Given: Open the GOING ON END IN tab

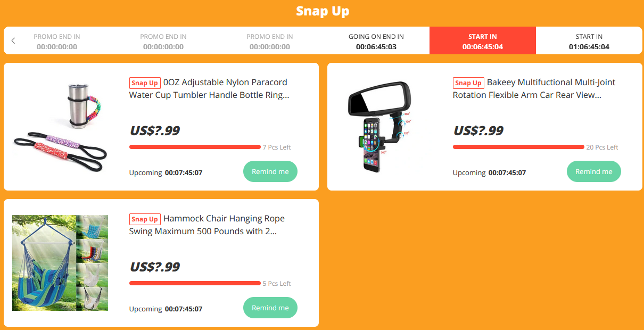Looking at the screenshot, I should (376, 41).
